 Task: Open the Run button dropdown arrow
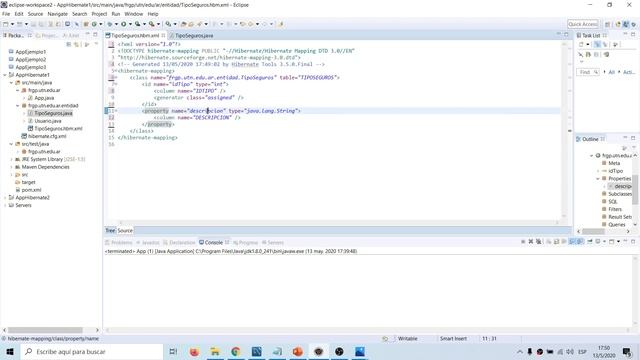coord(130,24)
